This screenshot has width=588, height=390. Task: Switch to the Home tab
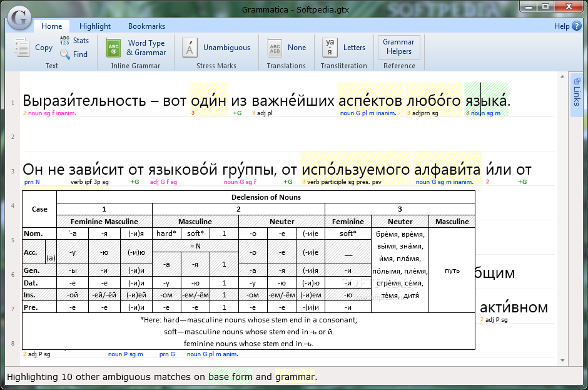[51, 26]
